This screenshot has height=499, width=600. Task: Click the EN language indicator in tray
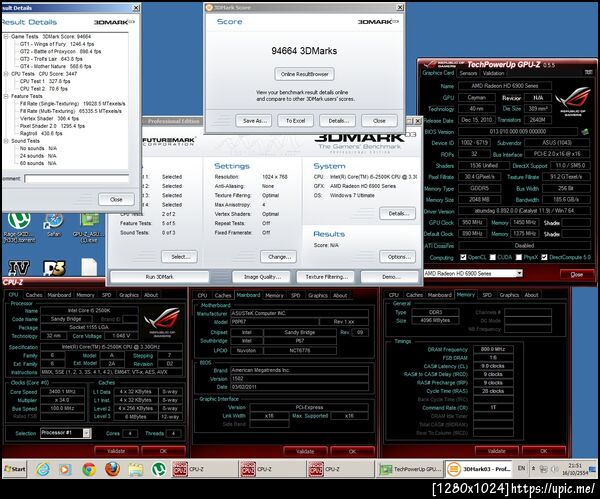tap(521, 468)
